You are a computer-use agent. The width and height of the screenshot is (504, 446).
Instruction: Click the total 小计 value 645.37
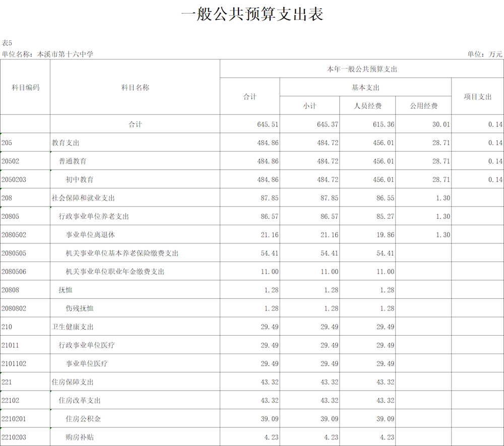328,124
